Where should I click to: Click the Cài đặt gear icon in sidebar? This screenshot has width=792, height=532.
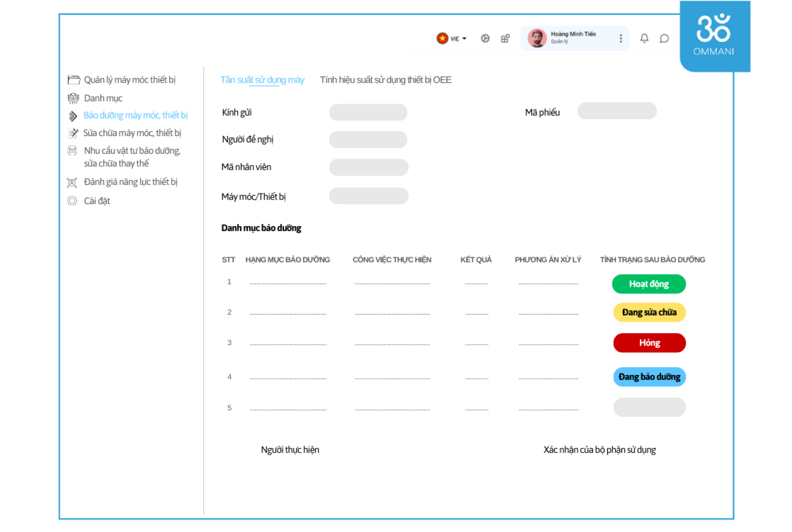point(72,201)
